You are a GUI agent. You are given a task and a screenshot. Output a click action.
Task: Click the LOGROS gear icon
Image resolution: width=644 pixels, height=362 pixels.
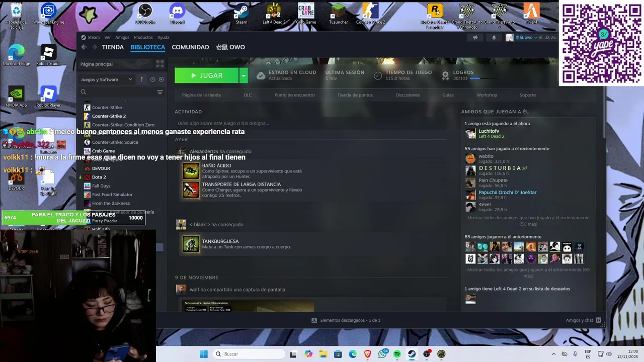[445, 75]
